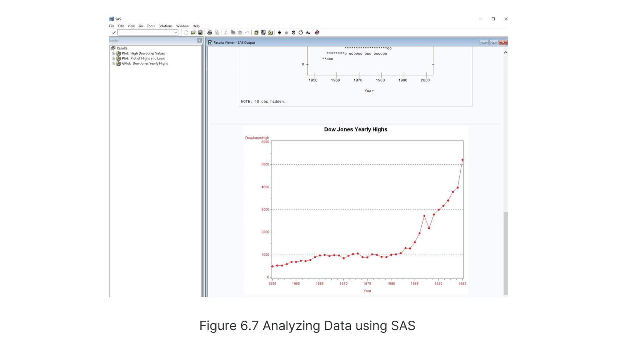Click the Dow Jones Yearly Highs chart title
Screen dimensions: 617x364
(x=356, y=130)
